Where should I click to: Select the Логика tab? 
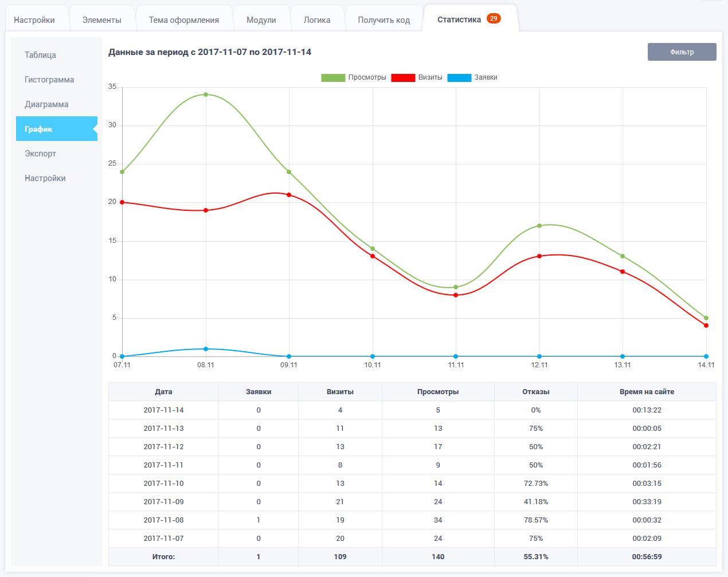click(x=317, y=20)
